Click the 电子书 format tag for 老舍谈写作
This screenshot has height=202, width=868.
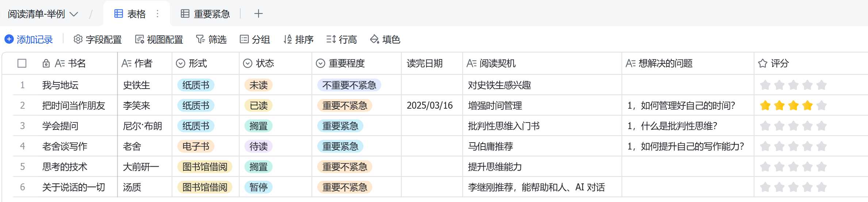pos(196,147)
